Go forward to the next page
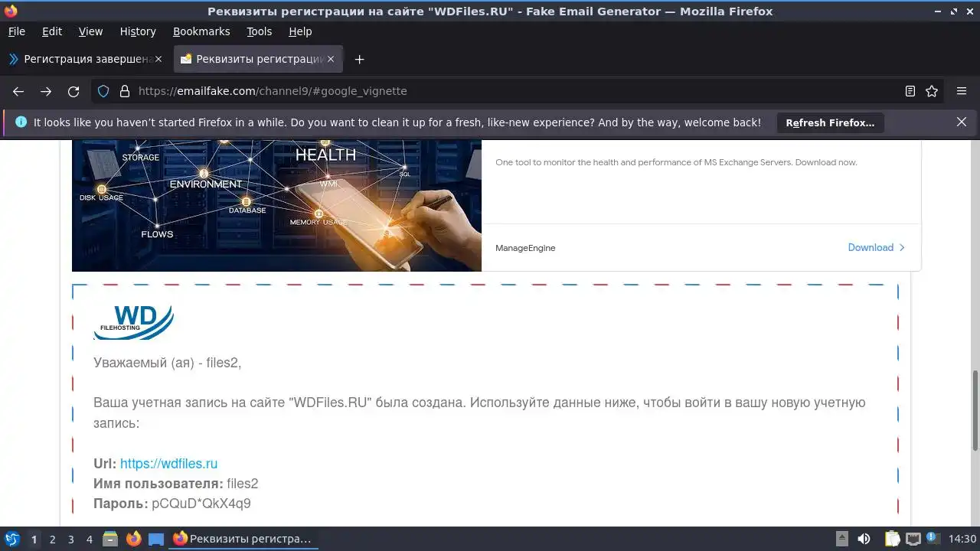980x551 pixels. 46,91
